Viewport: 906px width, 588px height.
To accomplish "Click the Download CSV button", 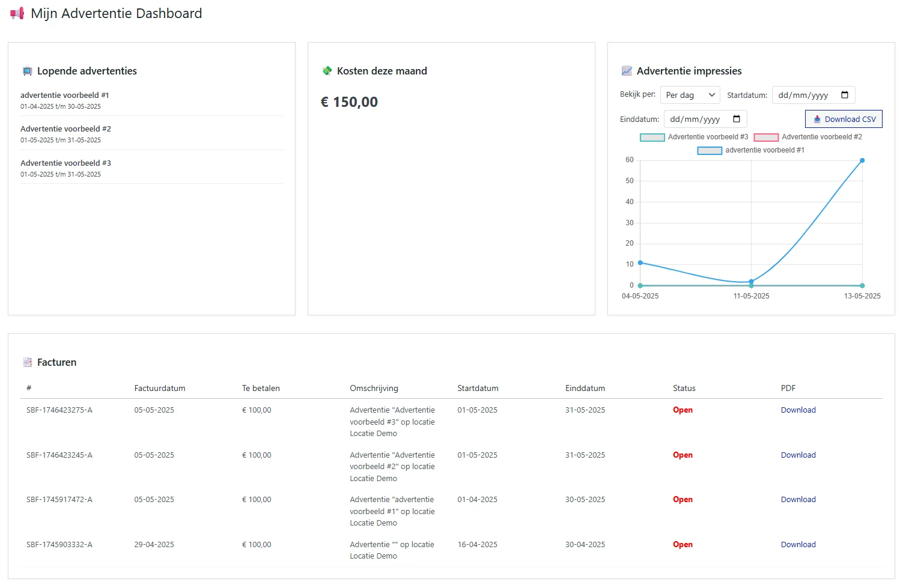I will (844, 119).
